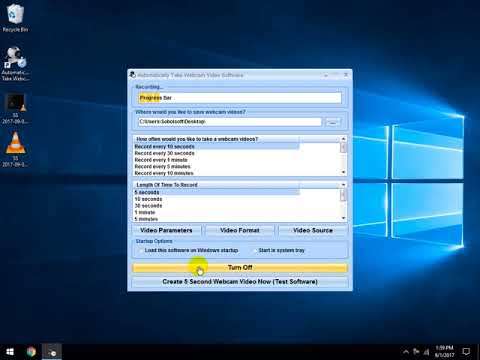
Task: Create 5 Second Webcam Video Now
Action: coord(240,282)
